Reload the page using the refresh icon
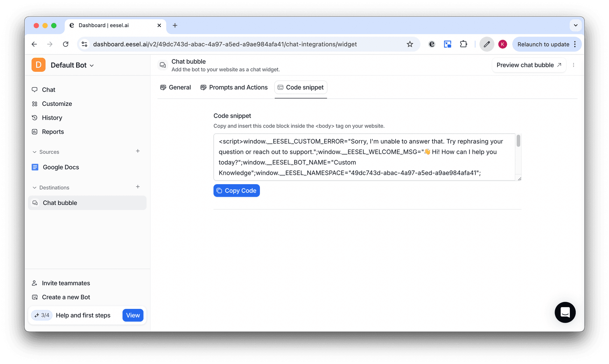Viewport: 609px width, 364px height. (66, 44)
